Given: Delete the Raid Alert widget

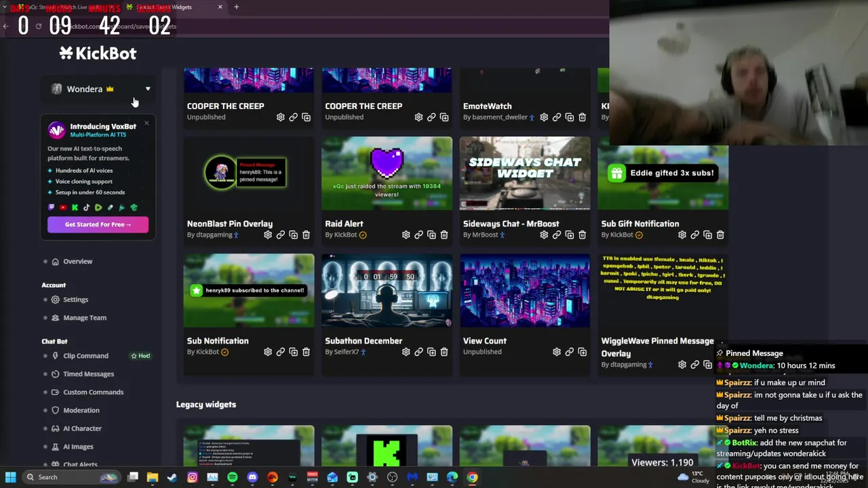Looking at the screenshot, I should [444, 235].
